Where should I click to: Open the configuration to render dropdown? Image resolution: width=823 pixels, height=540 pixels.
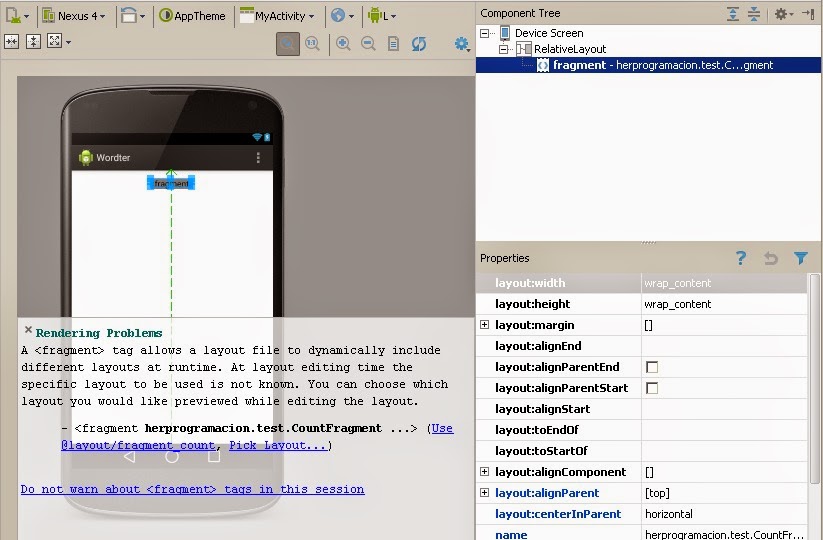17,16
